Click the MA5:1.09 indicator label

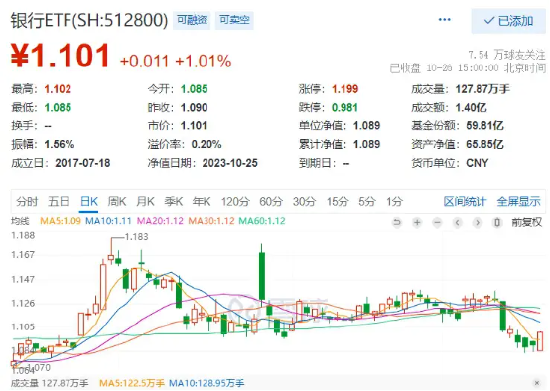[x=60, y=221]
